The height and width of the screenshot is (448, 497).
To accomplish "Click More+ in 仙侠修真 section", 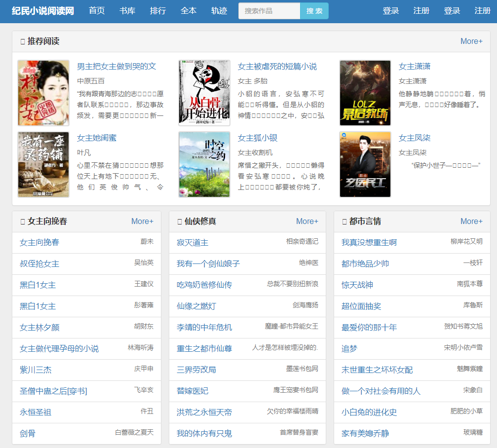I will pyautogui.click(x=307, y=221).
